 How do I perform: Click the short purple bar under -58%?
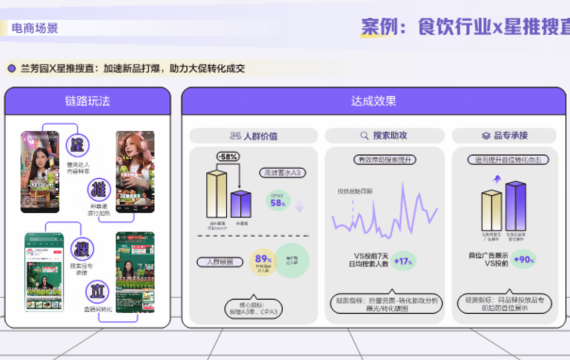[x=241, y=204]
